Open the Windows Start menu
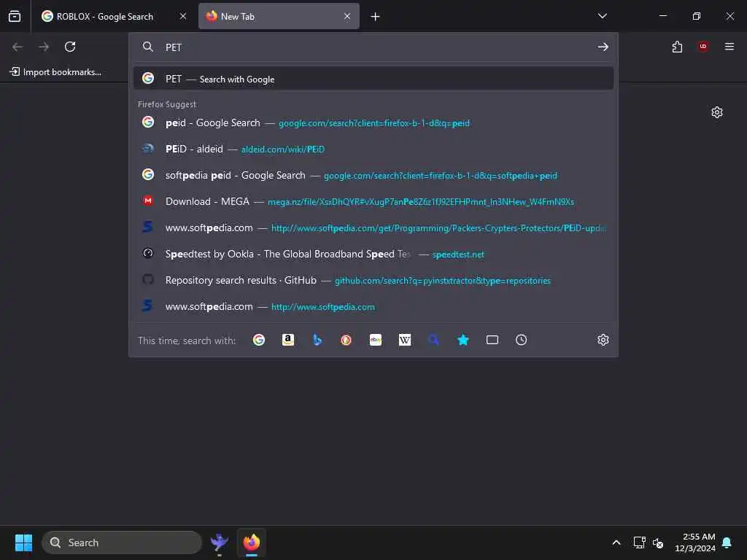The width and height of the screenshot is (747, 560). [x=23, y=542]
